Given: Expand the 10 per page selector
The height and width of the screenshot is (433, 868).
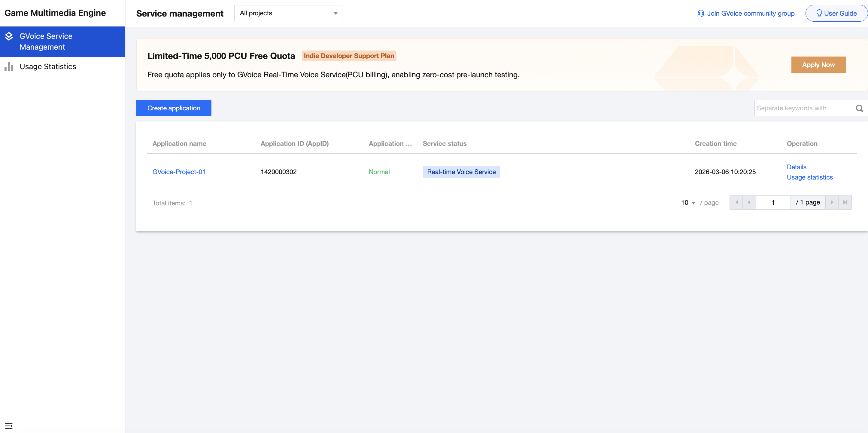Looking at the screenshot, I should [x=688, y=203].
